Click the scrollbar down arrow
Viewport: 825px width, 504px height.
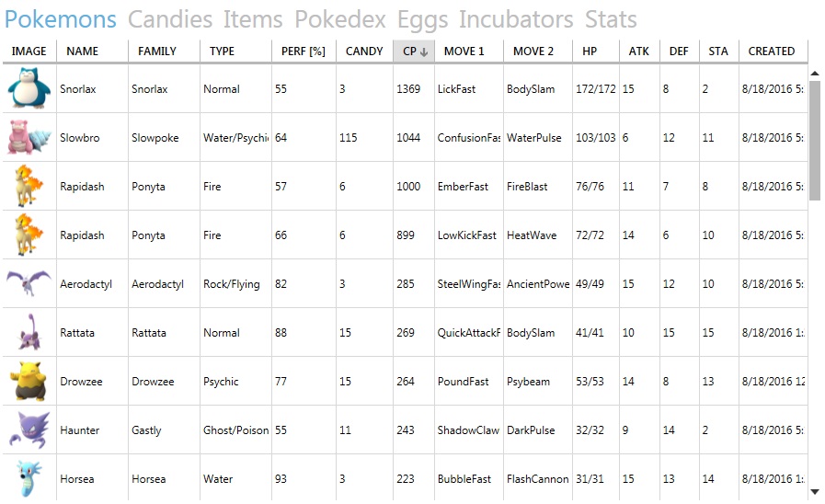(x=815, y=492)
